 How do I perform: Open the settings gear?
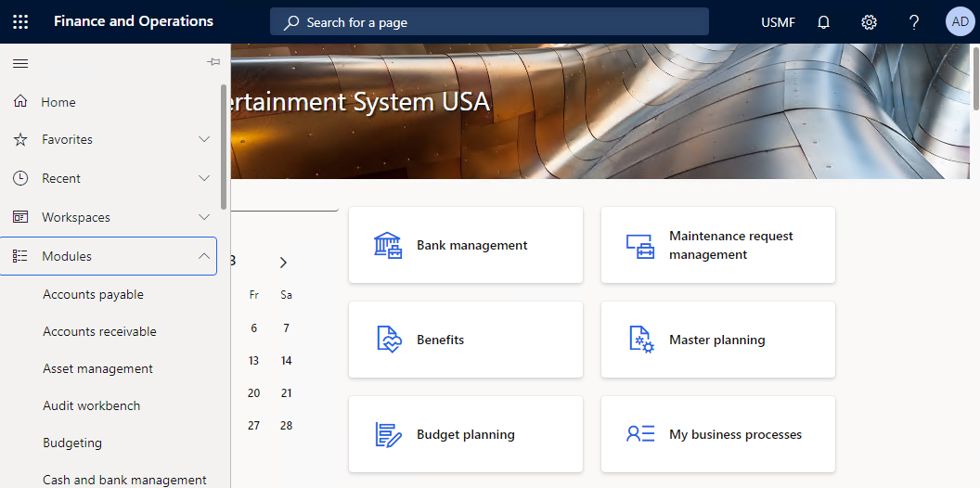[869, 22]
